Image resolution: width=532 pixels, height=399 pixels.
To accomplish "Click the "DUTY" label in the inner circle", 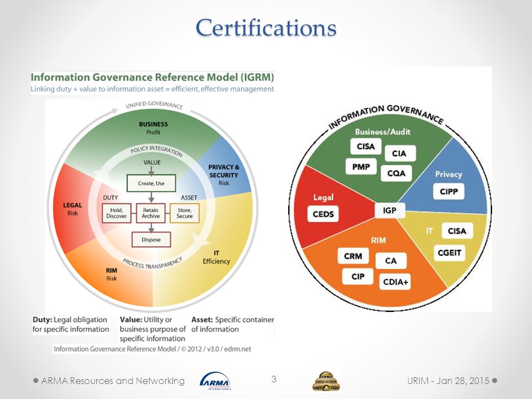I will tap(110, 197).
